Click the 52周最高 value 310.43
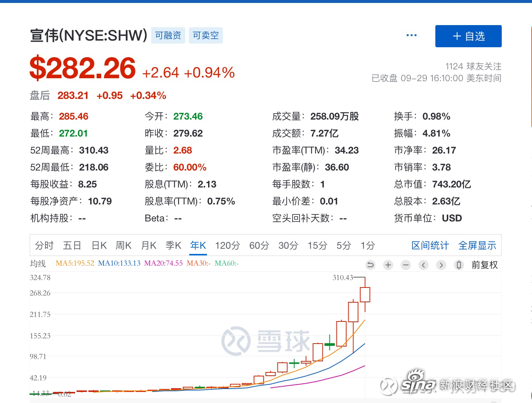 94,150
